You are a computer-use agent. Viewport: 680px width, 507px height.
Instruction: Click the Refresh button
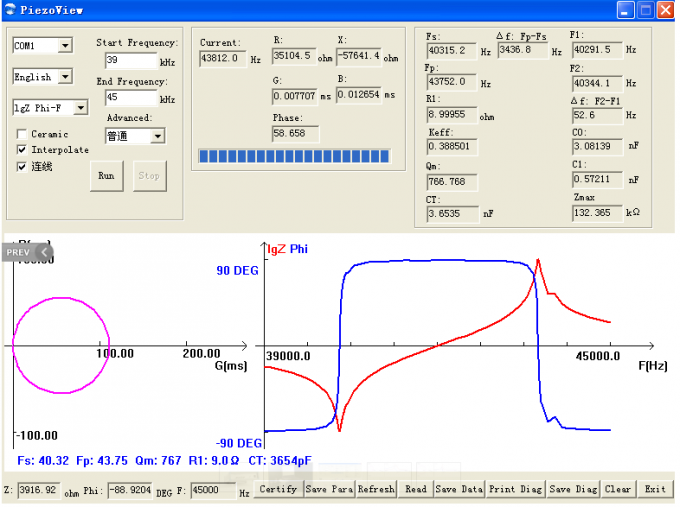pos(376,489)
